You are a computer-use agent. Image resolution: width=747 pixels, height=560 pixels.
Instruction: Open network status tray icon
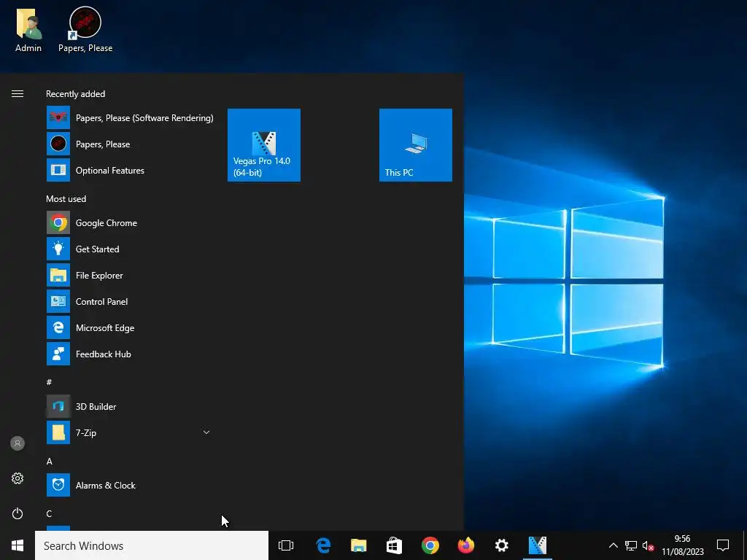[631, 545]
